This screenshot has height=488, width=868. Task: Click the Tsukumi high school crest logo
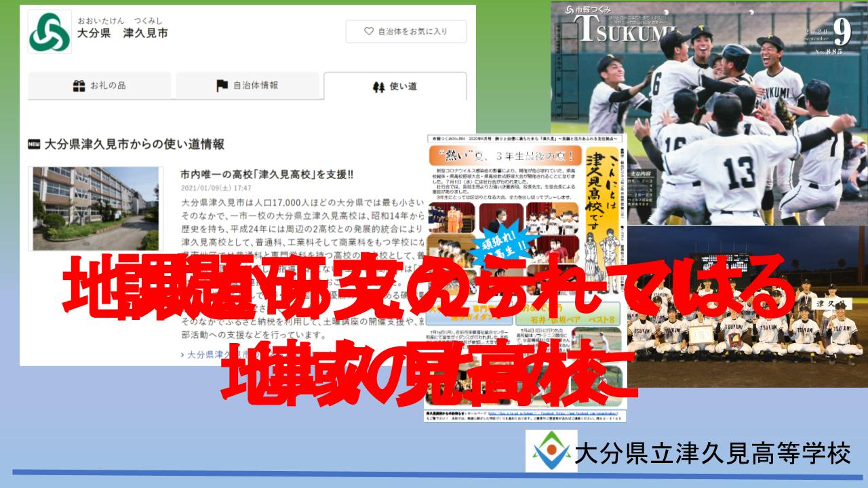(x=551, y=451)
